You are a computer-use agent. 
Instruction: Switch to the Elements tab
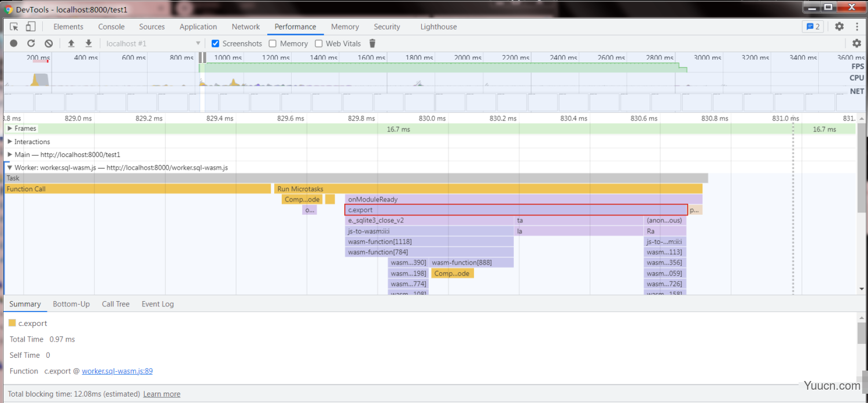pos(68,27)
